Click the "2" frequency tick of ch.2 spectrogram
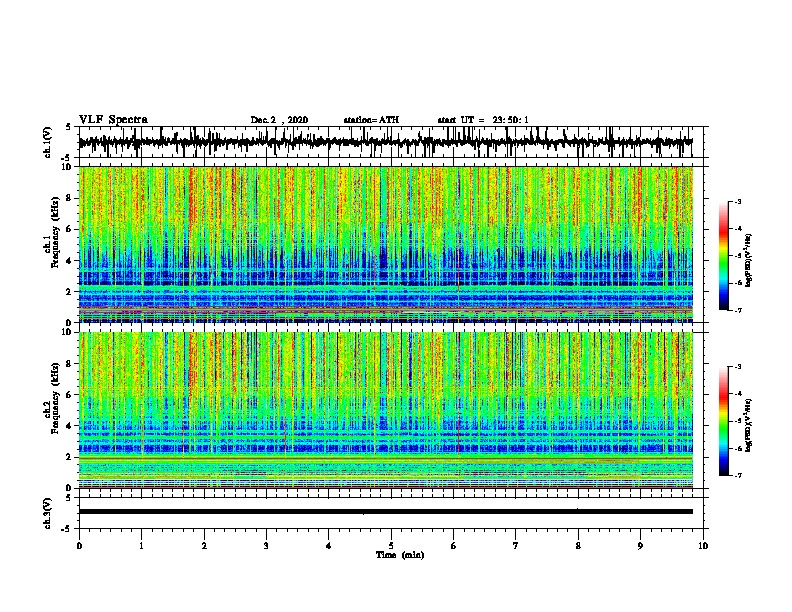Viewport: 792px width, 612px height. 70,457
